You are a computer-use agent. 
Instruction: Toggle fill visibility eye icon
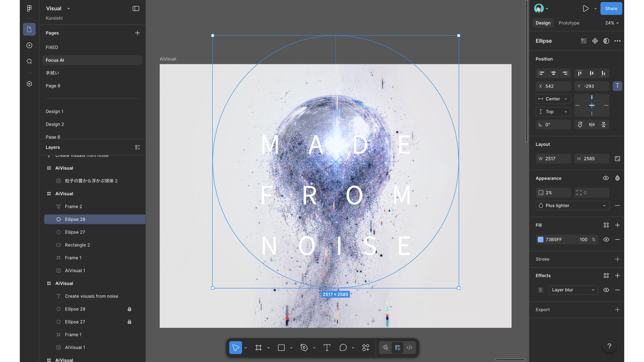(606, 240)
